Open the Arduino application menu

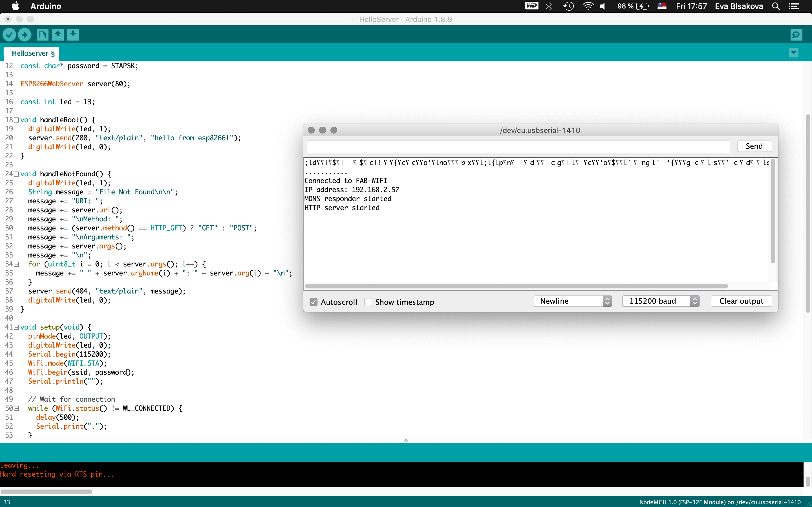coord(46,6)
